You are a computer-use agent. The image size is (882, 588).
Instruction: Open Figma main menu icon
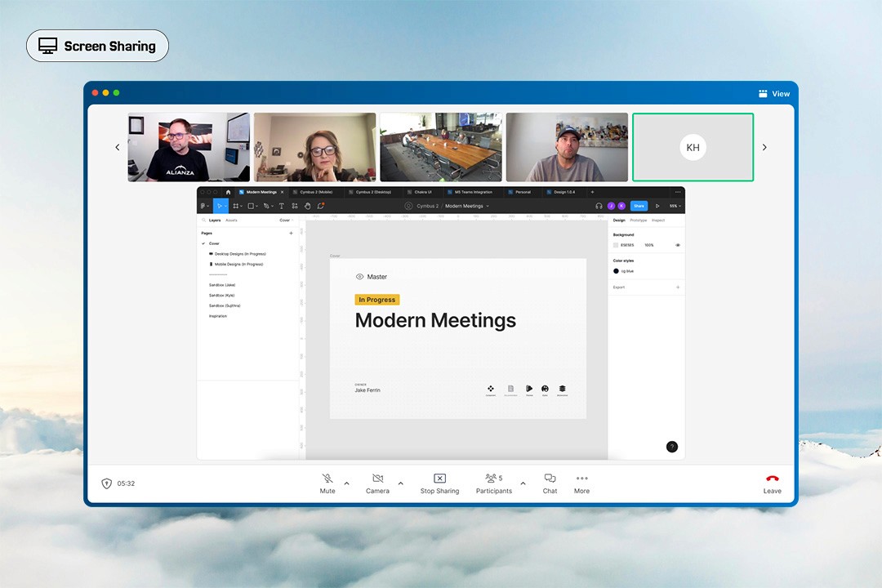pyautogui.click(x=204, y=206)
